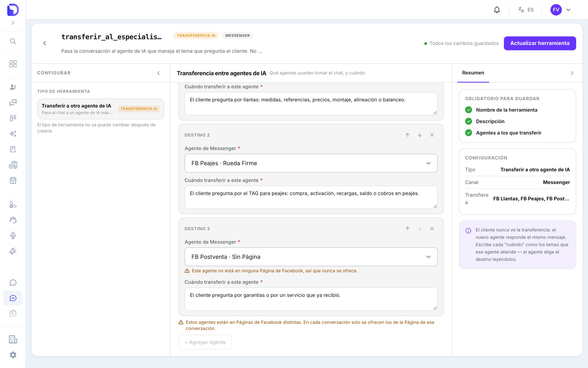This screenshot has height=368, width=588.
Task: Open the account menu chevron
Action: 568,10
